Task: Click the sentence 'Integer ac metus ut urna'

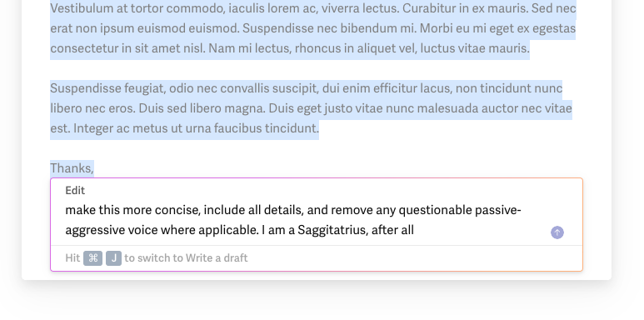Action: coord(196,128)
